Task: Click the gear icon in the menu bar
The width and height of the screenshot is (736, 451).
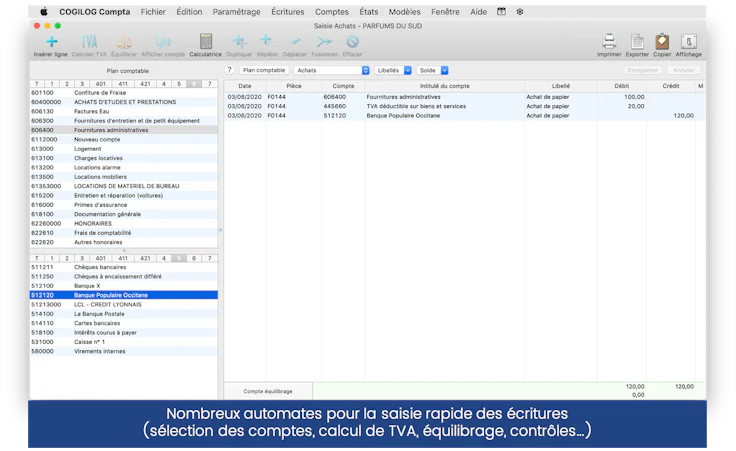Action: [520, 12]
